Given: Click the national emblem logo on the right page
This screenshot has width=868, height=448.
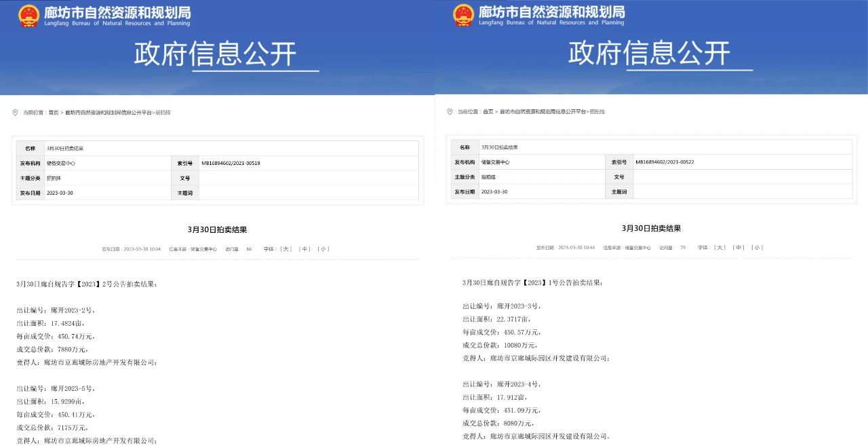Looking at the screenshot, I should tap(463, 16).
